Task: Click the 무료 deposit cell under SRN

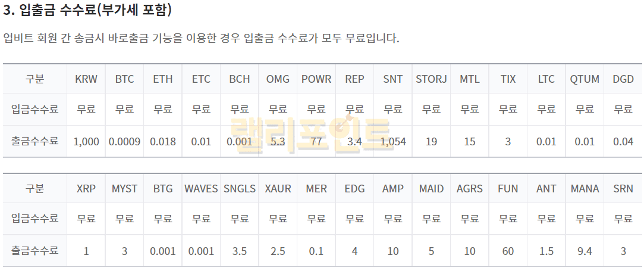Action: [623, 219]
